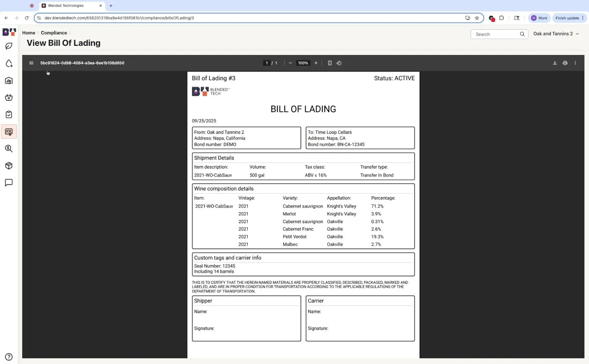
Task: Open the chat message sidebar icon
Action: 9,183
